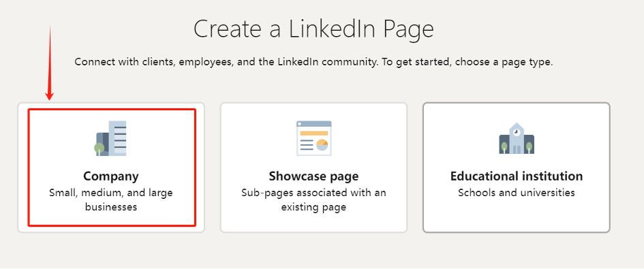Click the green tree beside the Company building
644x269 pixels.
click(99, 149)
